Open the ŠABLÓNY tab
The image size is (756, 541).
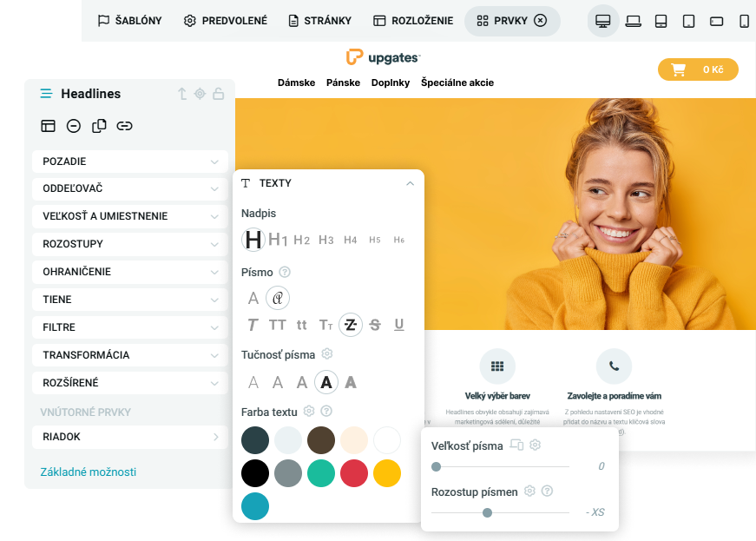click(129, 21)
